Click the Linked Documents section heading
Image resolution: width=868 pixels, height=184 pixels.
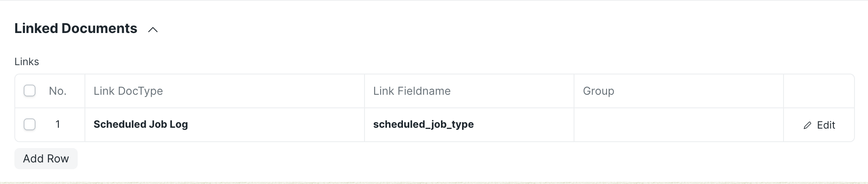click(x=76, y=28)
